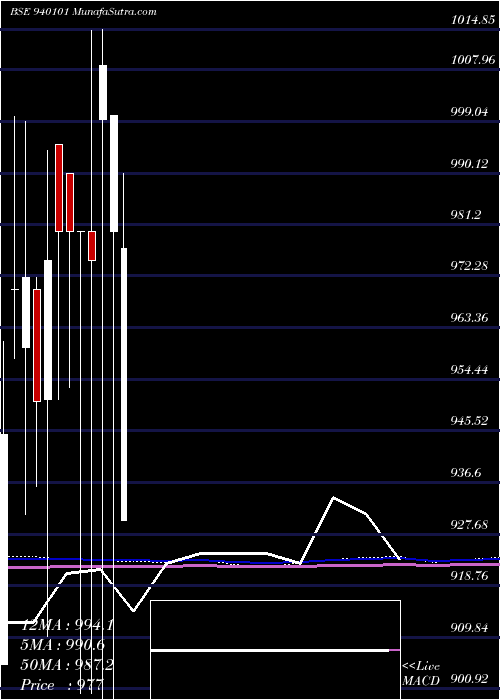Click the 963.36 price axis label

[x=469, y=318]
